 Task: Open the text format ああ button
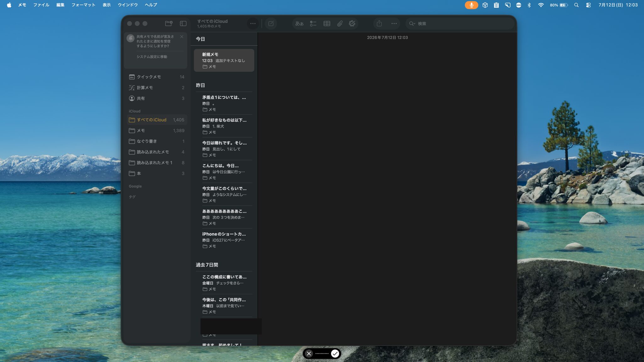(x=299, y=24)
